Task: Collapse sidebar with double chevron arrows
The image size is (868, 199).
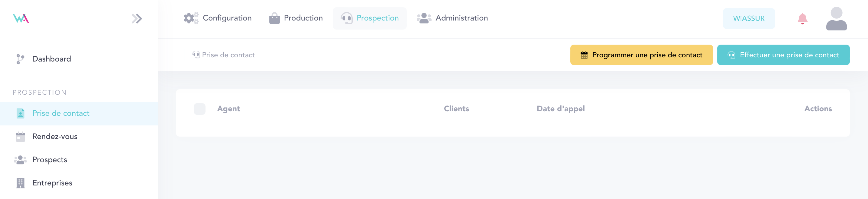Action: coord(137,18)
